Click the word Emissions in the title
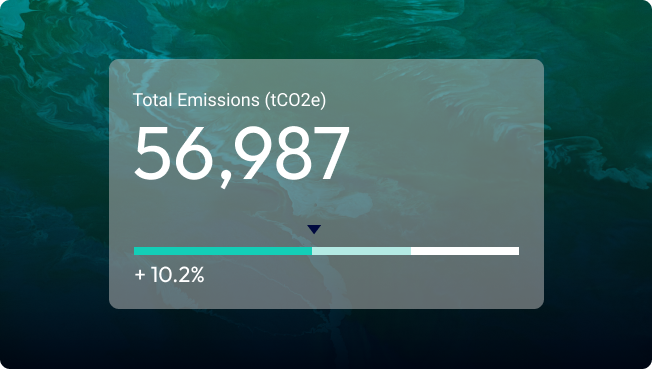 coord(218,100)
